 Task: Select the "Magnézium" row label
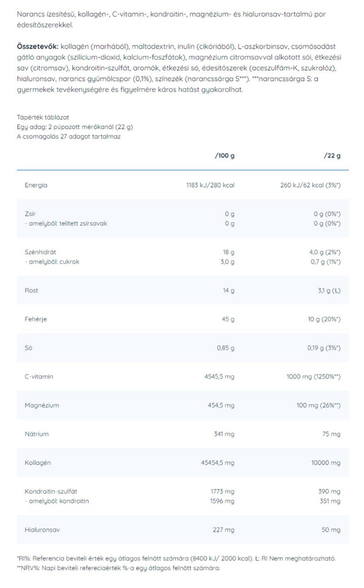coord(41,405)
